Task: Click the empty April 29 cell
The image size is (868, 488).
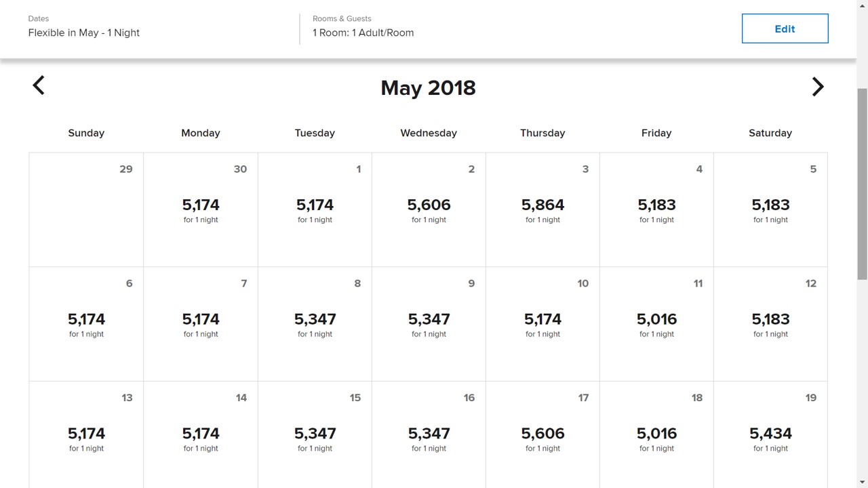Action: tap(86, 209)
